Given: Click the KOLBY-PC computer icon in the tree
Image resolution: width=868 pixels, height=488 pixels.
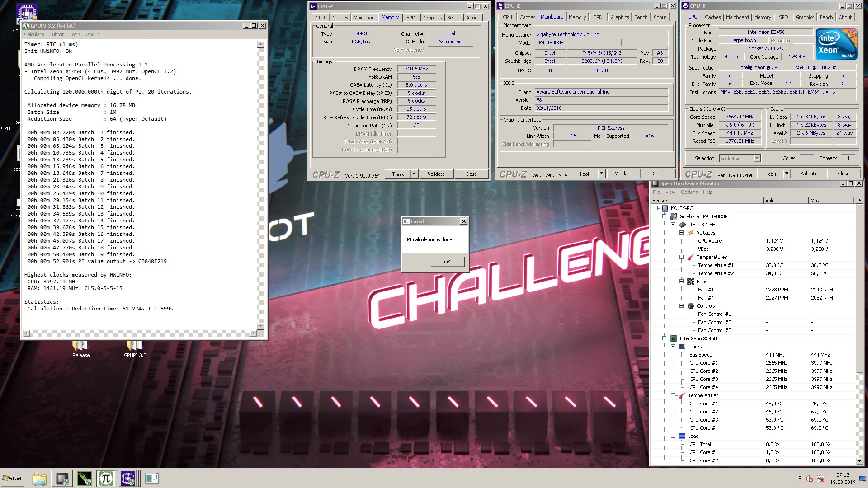Looking at the screenshot, I should point(665,208).
